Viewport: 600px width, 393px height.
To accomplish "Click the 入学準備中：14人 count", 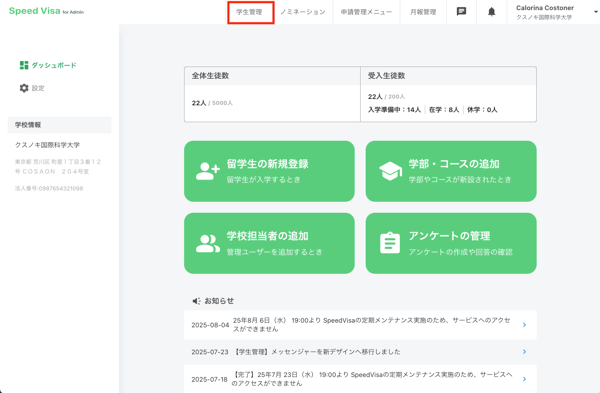I will (394, 110).
